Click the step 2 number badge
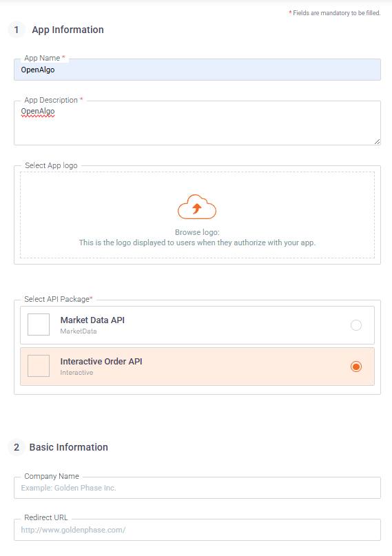The width and height of the screenshot is (392, 556). click(x=17, y=447)
